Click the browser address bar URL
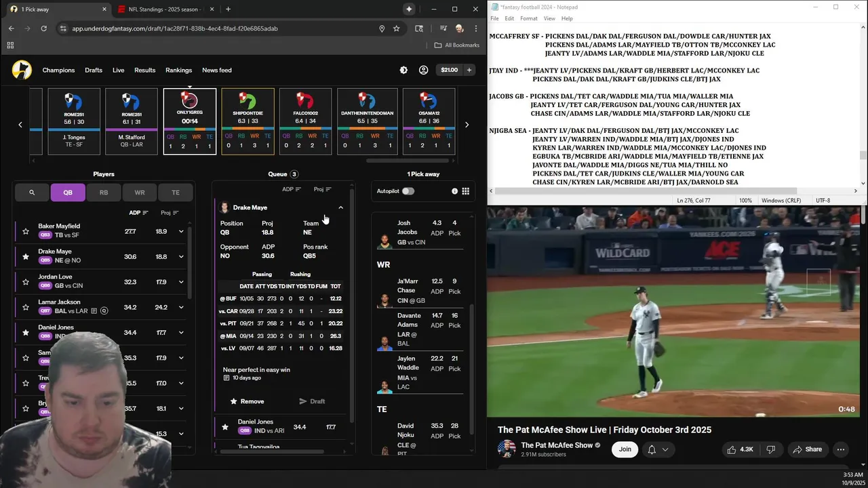Image resolution: width=868 pixels, height=488 pixels. click(x=175, y=28)
